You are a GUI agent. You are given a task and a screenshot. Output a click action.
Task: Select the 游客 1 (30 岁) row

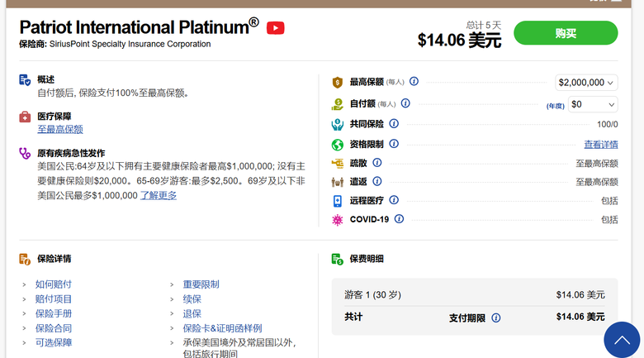tap(475, 295)
